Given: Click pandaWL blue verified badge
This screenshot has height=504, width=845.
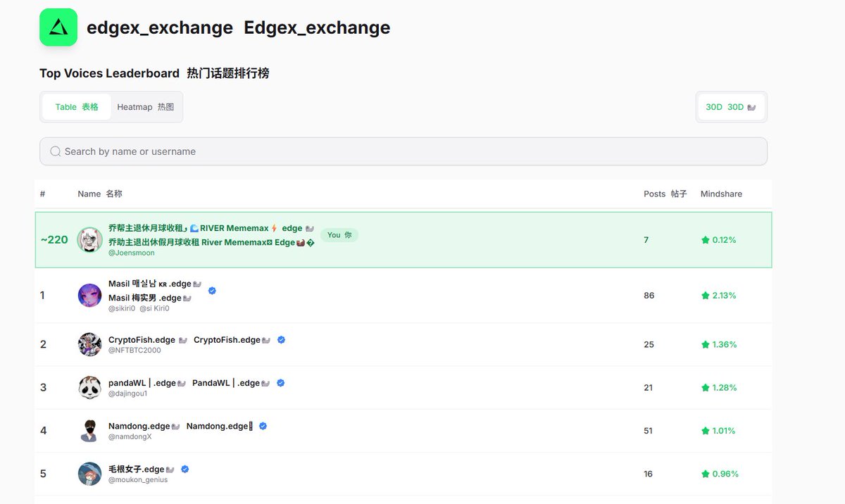Looking at the screenshot, I should pyautogui.click(x=280, y=383).
